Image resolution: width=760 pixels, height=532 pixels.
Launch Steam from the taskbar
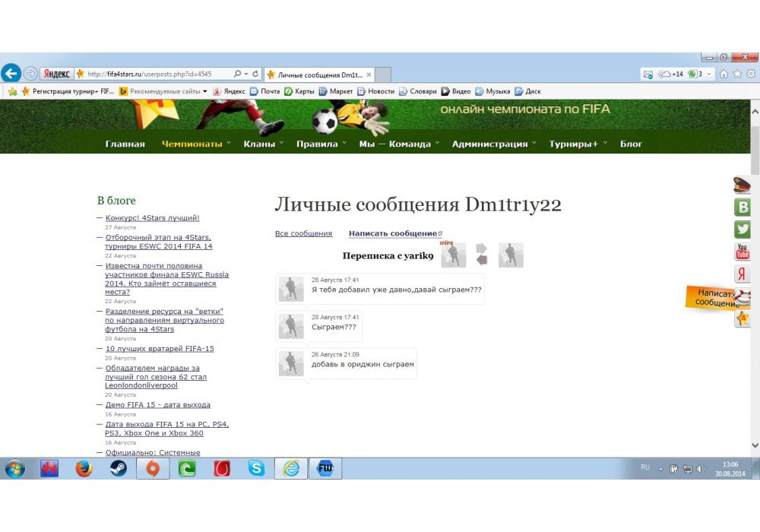(x=119, y=469)
